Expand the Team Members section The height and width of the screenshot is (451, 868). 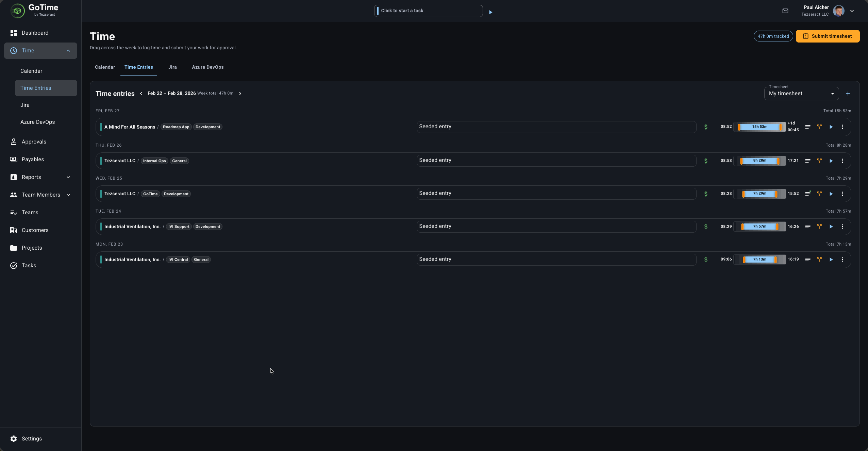pos(68,195)
